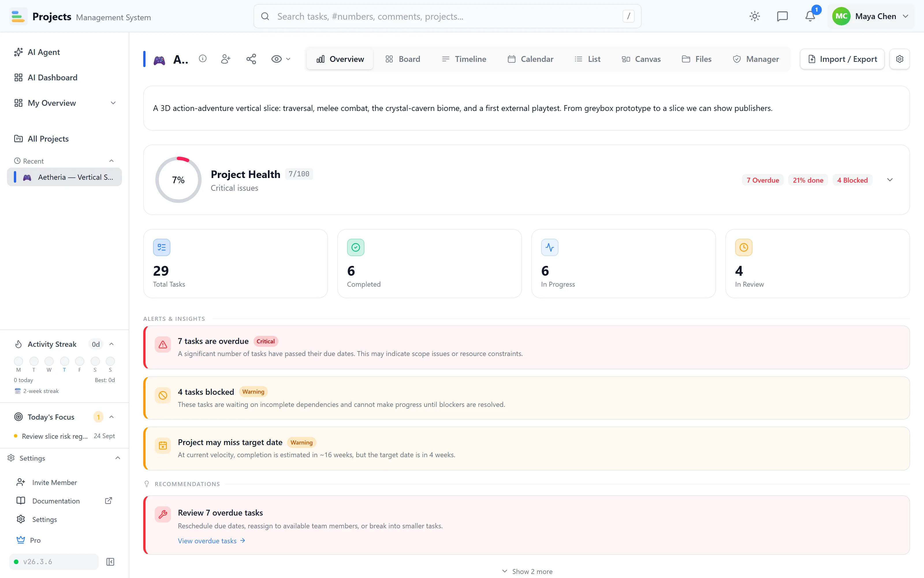Image resolution: width=924 pixels, height=578 pixels.
Task: Click the add member icon in project header
Action: pos(226,59)
